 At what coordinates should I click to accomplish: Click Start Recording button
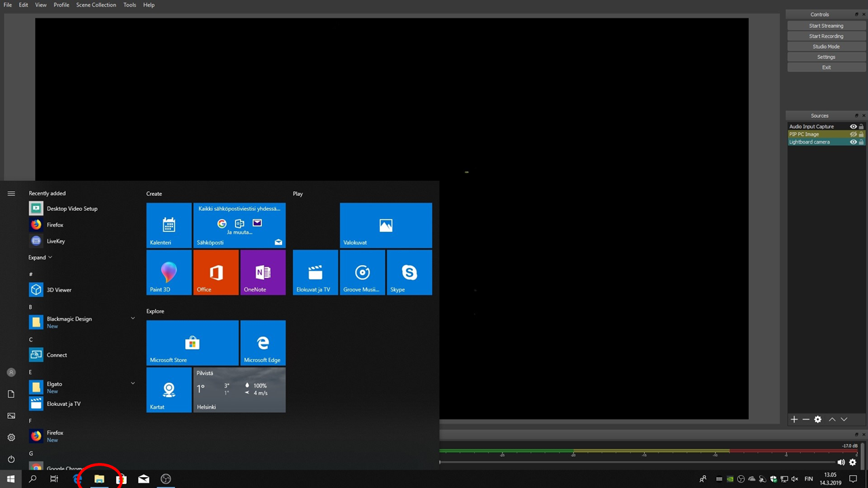[826, 37]
